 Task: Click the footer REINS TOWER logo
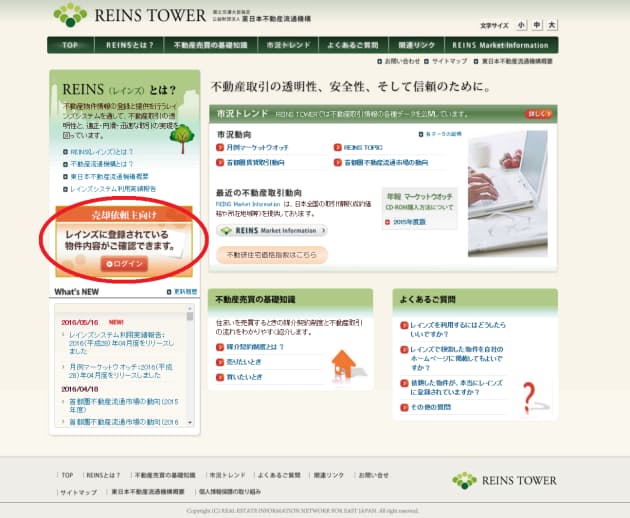point(504,481)
